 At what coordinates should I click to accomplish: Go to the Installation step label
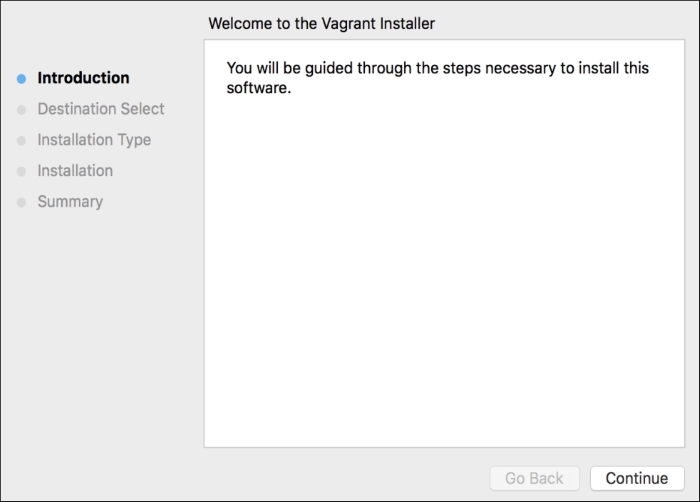[x=75, y=171]
